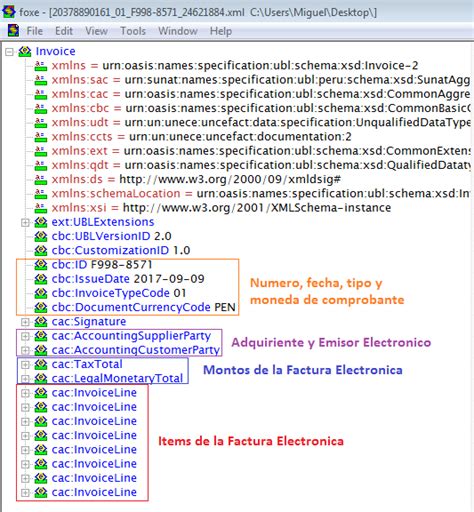The width and height of the screenshot is (474, 512).
Task: Click the element icon of cbc:UBLVersionID
Action: point(41,236)
